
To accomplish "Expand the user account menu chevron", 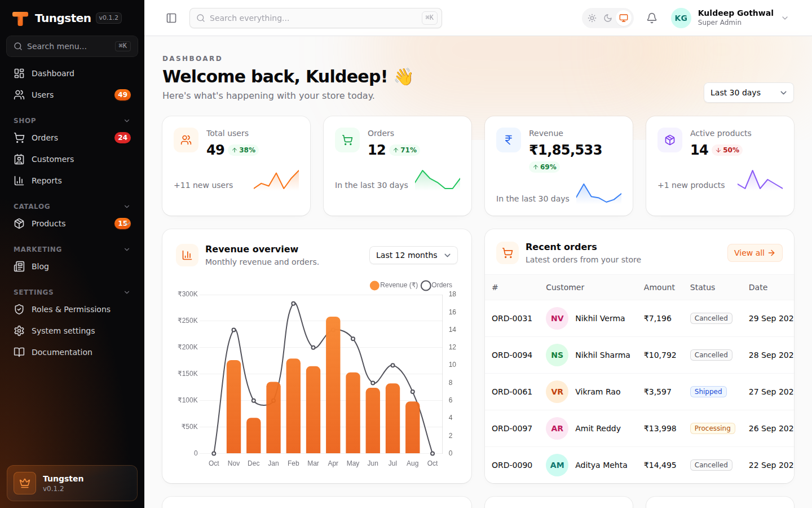I will coord(785,18).
